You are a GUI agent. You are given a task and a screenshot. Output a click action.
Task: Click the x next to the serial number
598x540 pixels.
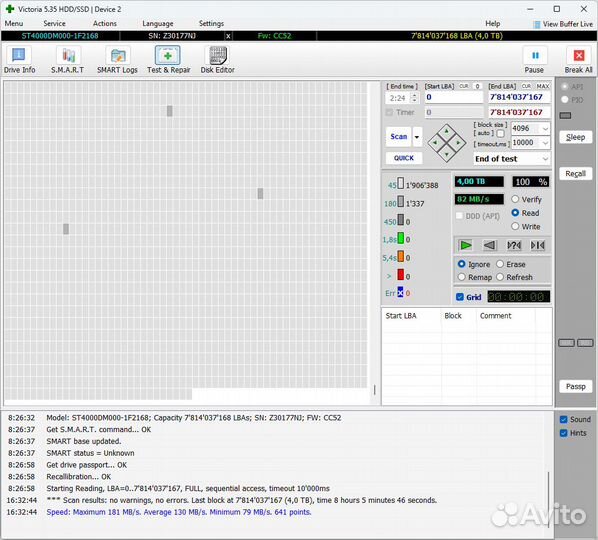228,36
